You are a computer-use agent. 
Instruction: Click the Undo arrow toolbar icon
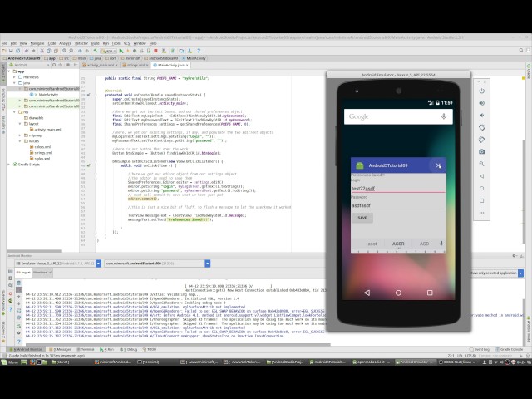(26, 51)
